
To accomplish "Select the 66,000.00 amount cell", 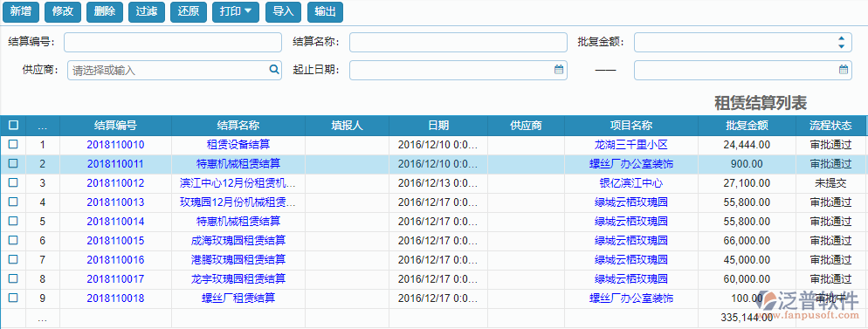I will coord(747,241).
